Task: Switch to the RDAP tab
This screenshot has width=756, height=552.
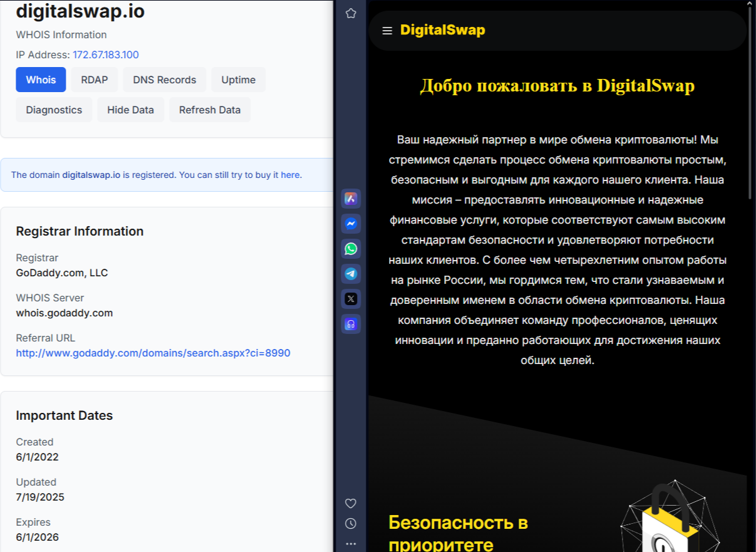Action: click(94, 80)
